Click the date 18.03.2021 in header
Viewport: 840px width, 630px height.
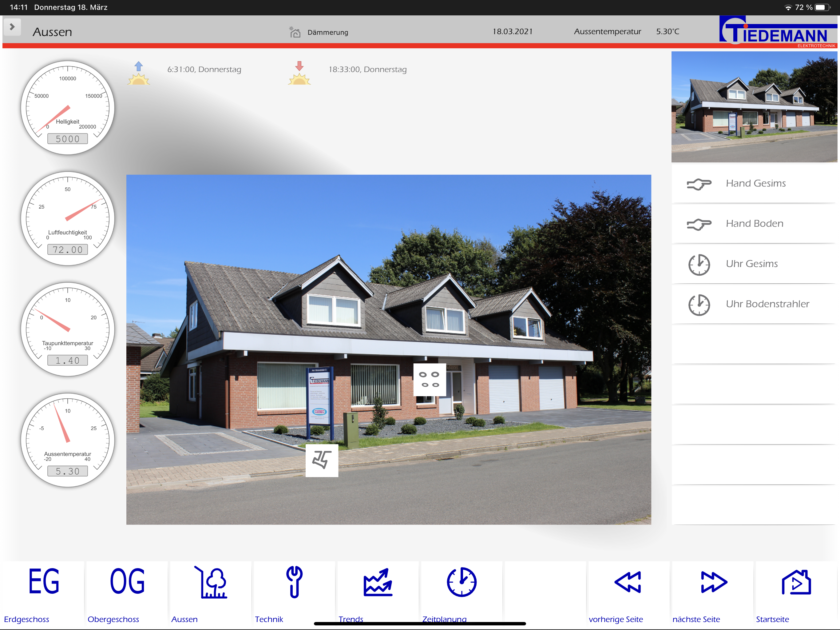512,32
